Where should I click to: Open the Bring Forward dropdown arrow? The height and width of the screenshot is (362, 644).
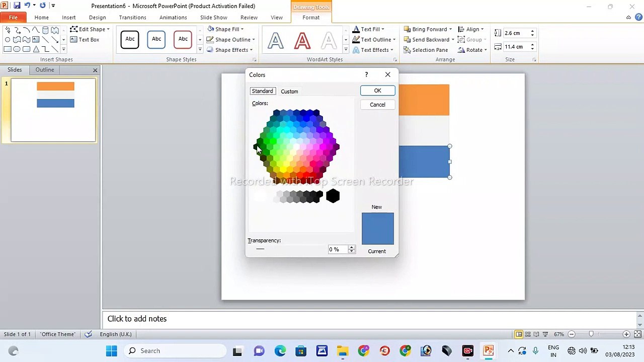[450, 29]
